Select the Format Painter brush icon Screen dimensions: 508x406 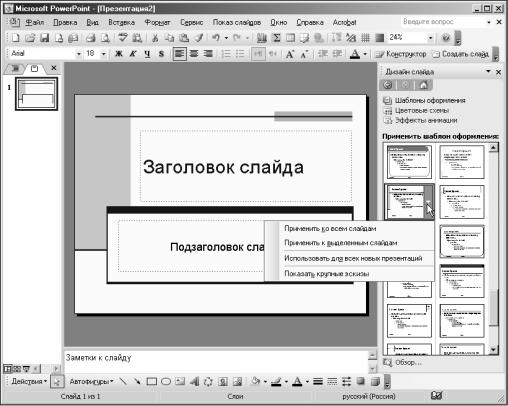[x=199, y=38]
